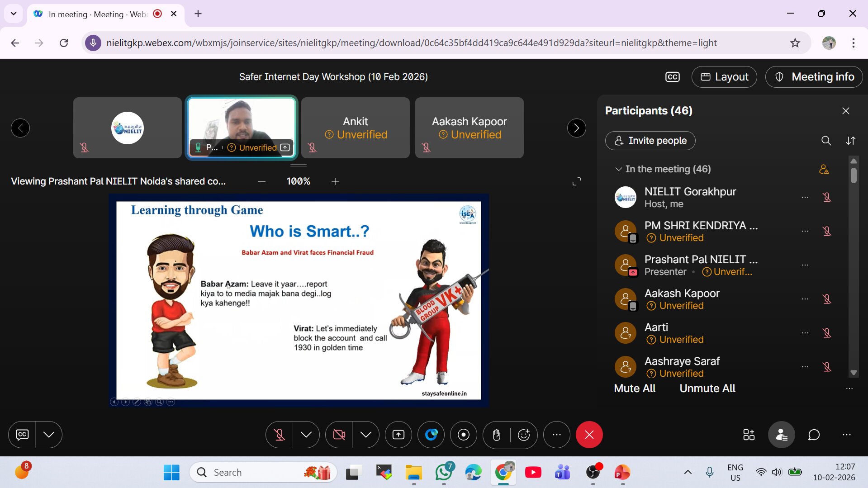Open the Webex AI Assistant icon
Viewport: 868px width, 488px height.
coord(431,435)
